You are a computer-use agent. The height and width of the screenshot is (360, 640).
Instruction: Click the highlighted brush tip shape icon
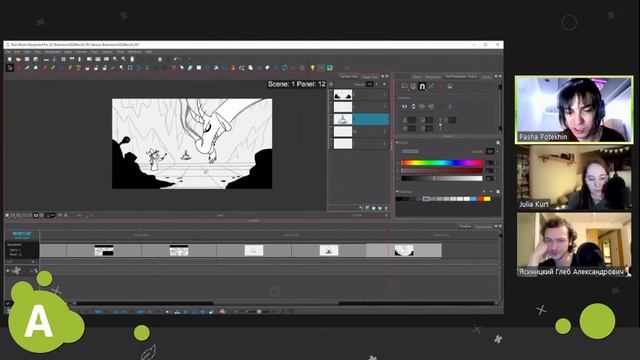[x=422, y=86]
